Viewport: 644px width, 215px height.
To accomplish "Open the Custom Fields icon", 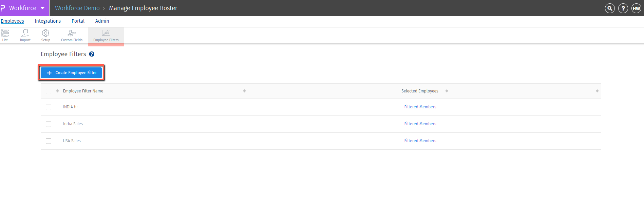I will point(72,33).
